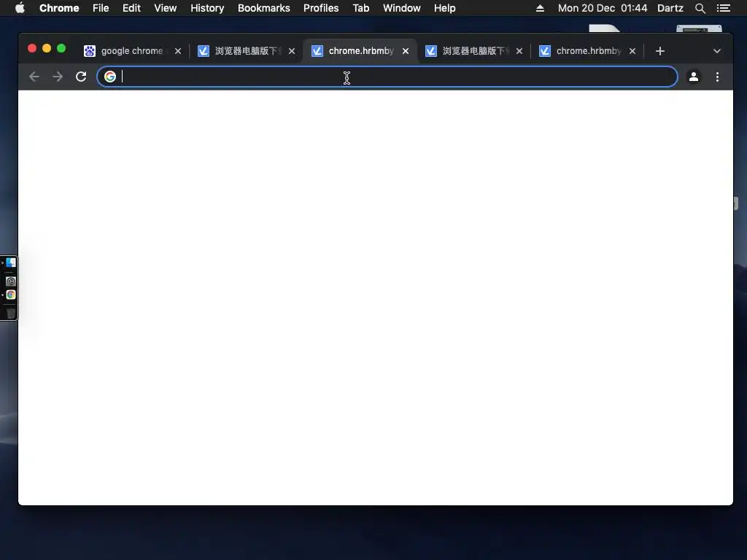Close the second 浏览器电脑版下 tab

click(519, 51)
